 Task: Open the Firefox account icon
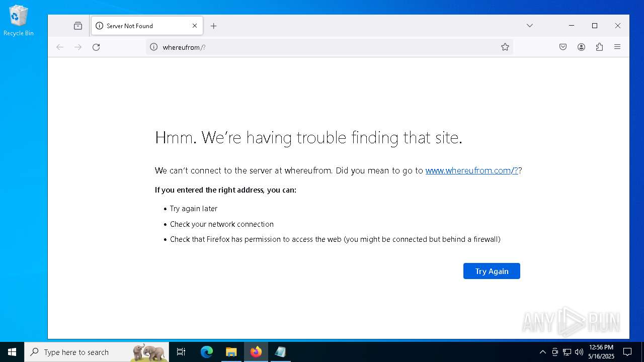[x=581, y=47]
